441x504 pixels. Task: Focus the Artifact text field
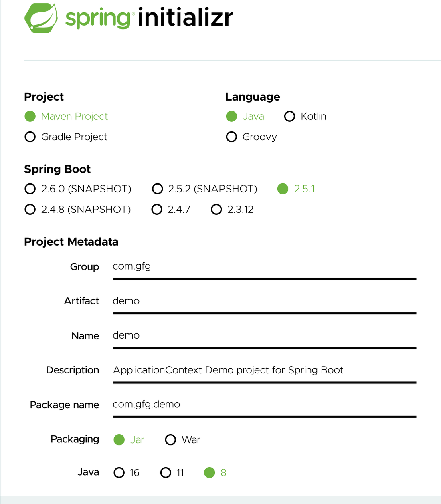(x=264, y=301)
